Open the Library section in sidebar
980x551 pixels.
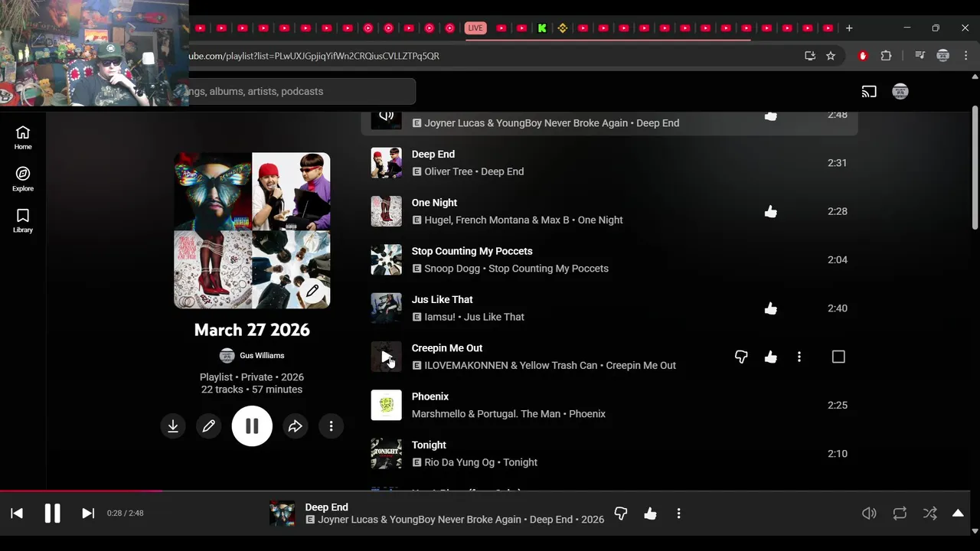point(23,220)
